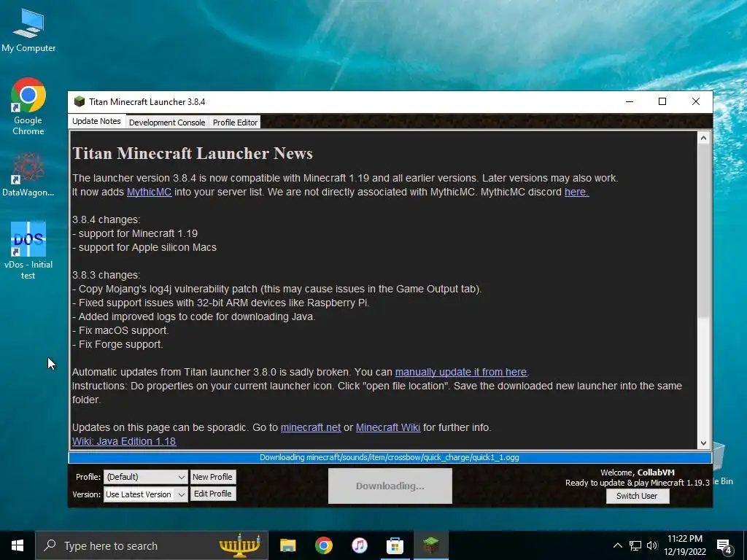This screenshot has width=747, height=560.
Task: Open the 'manually update it from here' link
Action: [461, 372]
